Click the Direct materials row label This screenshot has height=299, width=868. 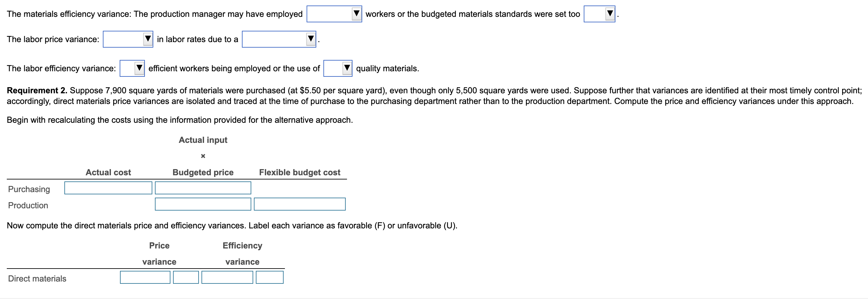37,278
